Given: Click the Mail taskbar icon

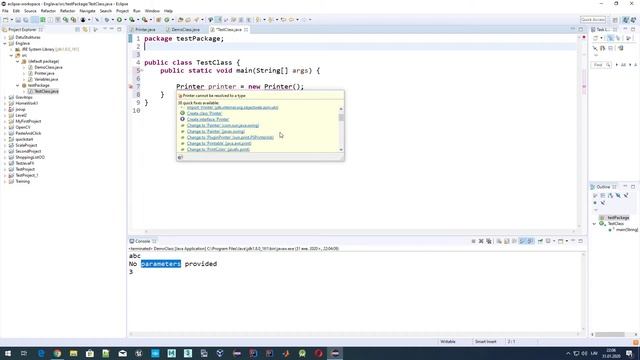Looking at the screenshot, I should [122, 353].
